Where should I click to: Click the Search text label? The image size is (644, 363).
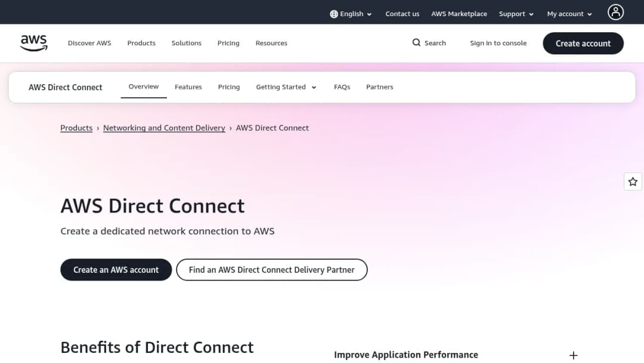click(x=435, y=43)
